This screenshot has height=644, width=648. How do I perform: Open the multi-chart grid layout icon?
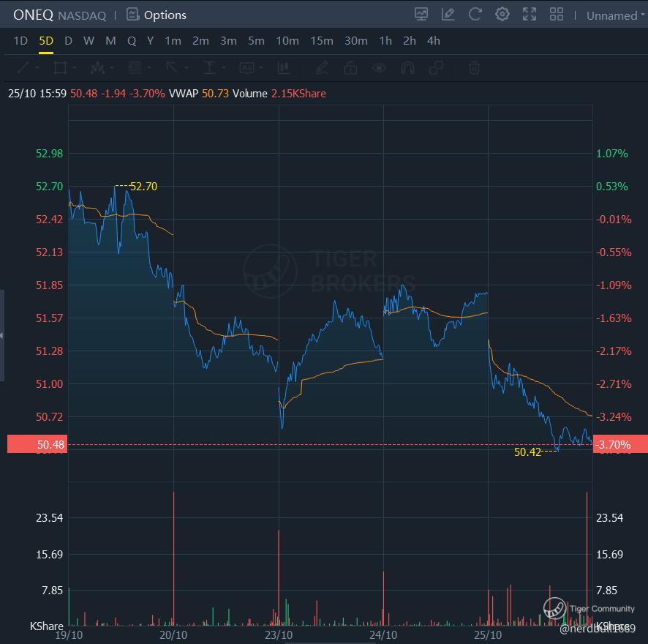pyautogui.click(x=557, y=15)
